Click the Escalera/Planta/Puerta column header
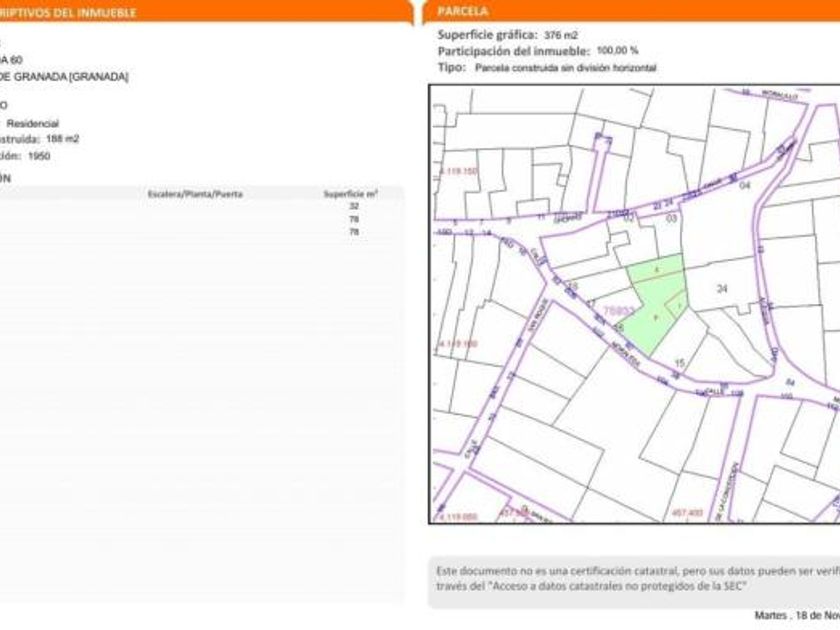The image size is (840, 630). click(195, 194)
